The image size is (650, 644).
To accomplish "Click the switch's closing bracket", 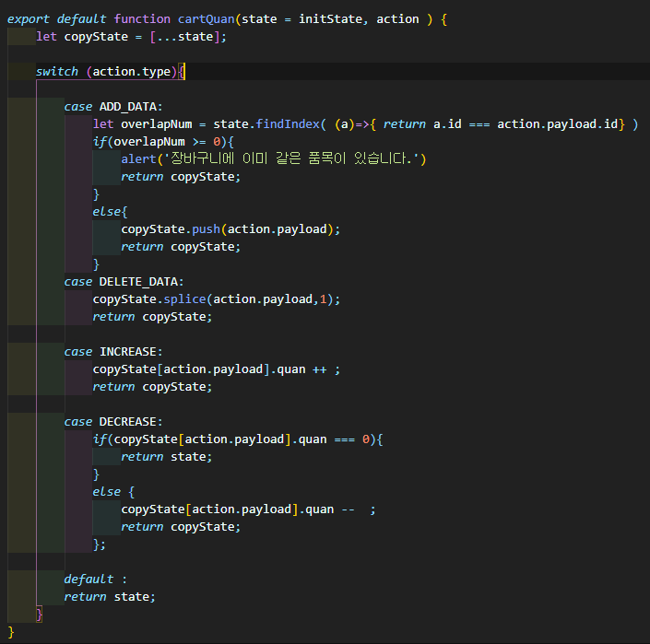I will click(x=39, y=615).
